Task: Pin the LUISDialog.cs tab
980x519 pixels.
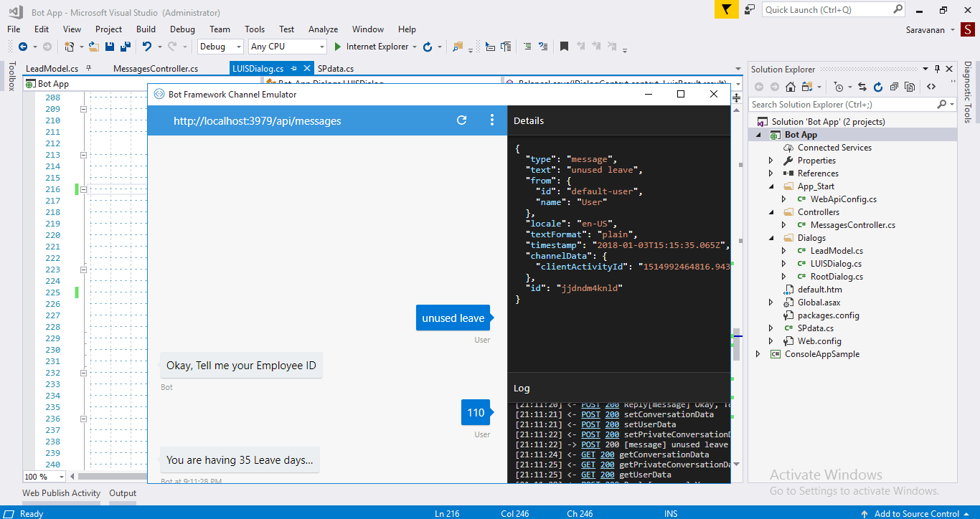Action: point(292,69)
